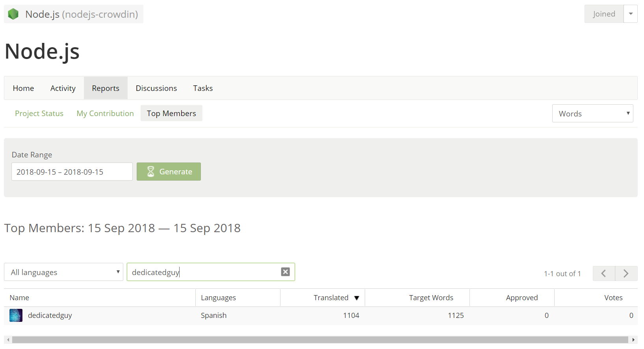Viewport: 644px width, 349px height.
Task: Click the Node.js green hexagon logo
Action: tap(13, 14)
